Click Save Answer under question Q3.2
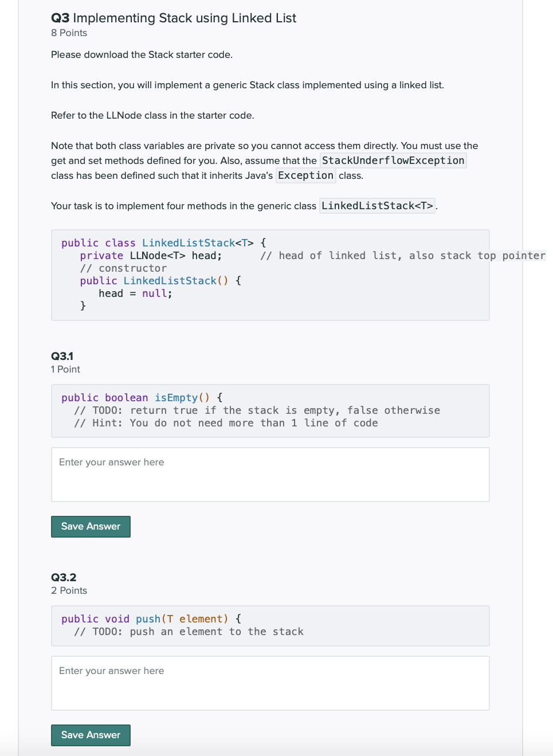Screen dimensions: 553x756 [x=91, y=735]
